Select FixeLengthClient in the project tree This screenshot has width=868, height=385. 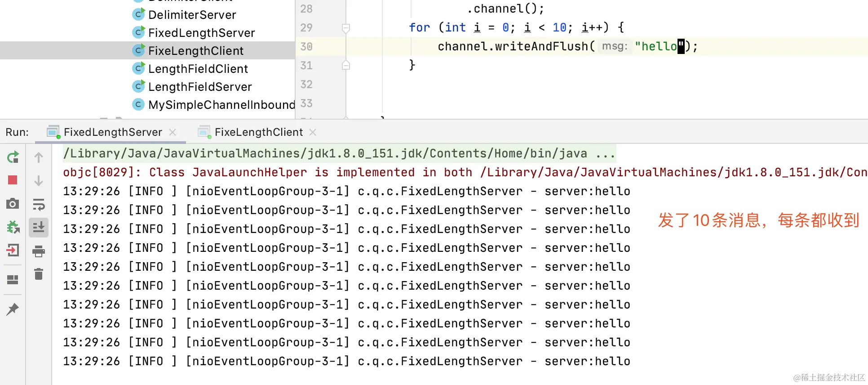click(x=195, y=51)
